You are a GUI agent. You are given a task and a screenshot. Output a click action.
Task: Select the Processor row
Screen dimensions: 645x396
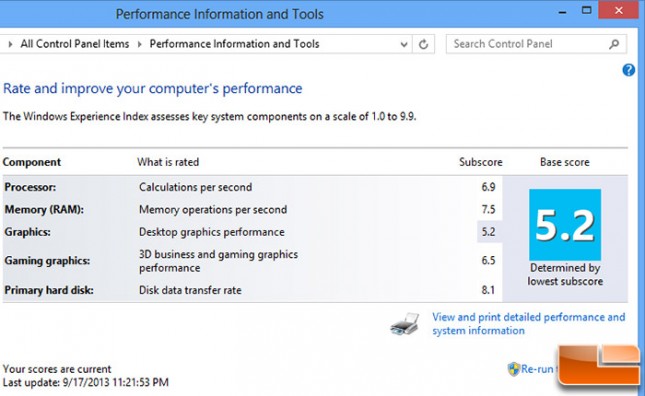coord(252,187)
